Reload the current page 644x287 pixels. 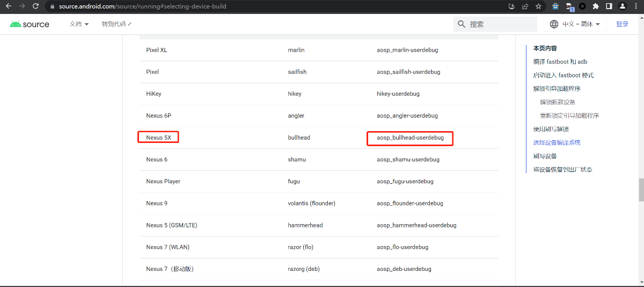35,6
